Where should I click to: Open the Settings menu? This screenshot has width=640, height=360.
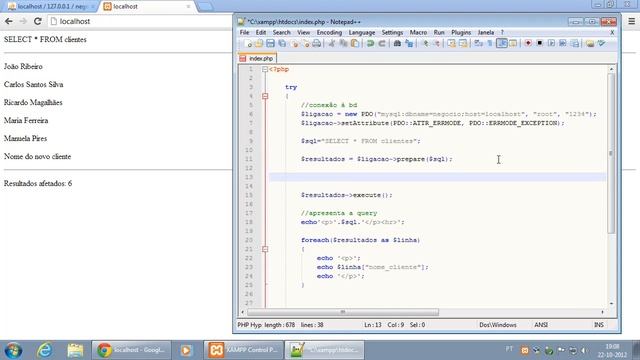click(x=392, y=32)
